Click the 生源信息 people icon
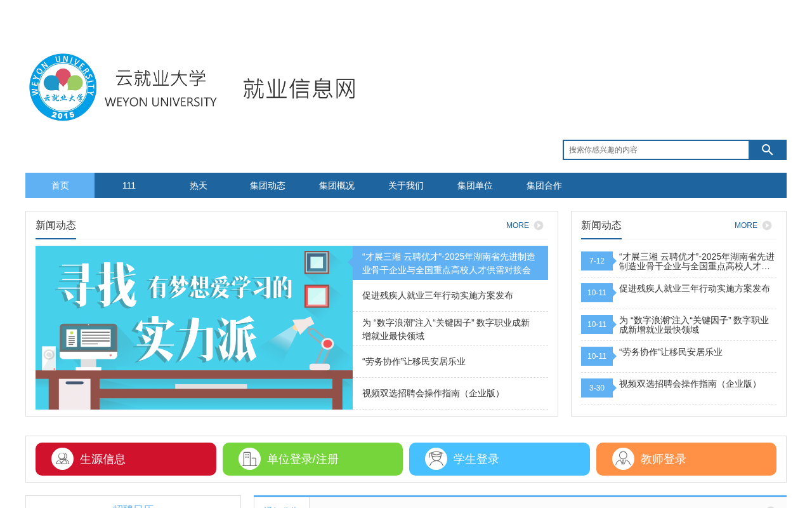This screenshot has width=812, height=508. coord(62,459)
